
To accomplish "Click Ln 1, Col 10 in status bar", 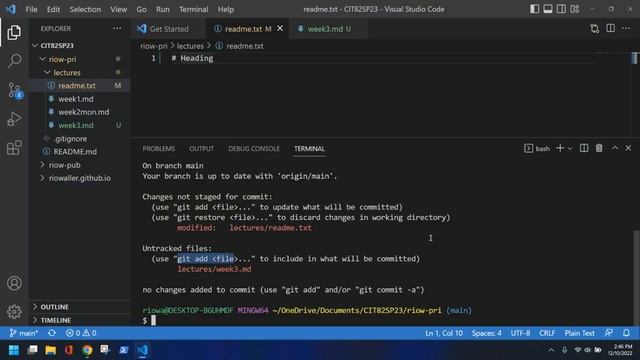I will 444,333.
